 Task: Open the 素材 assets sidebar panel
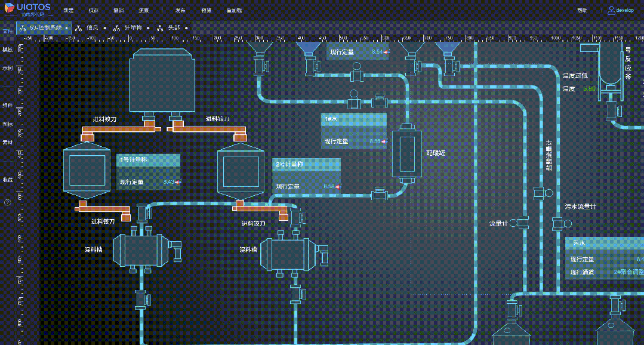tap(7, 143)
